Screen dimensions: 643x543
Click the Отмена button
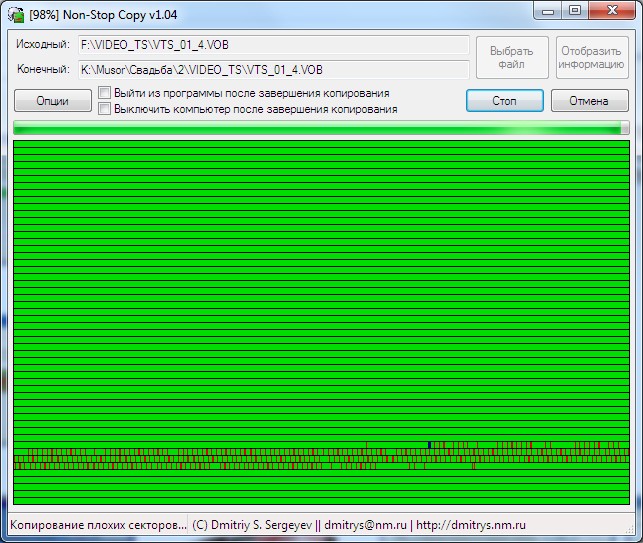click(x=589, y=100)
